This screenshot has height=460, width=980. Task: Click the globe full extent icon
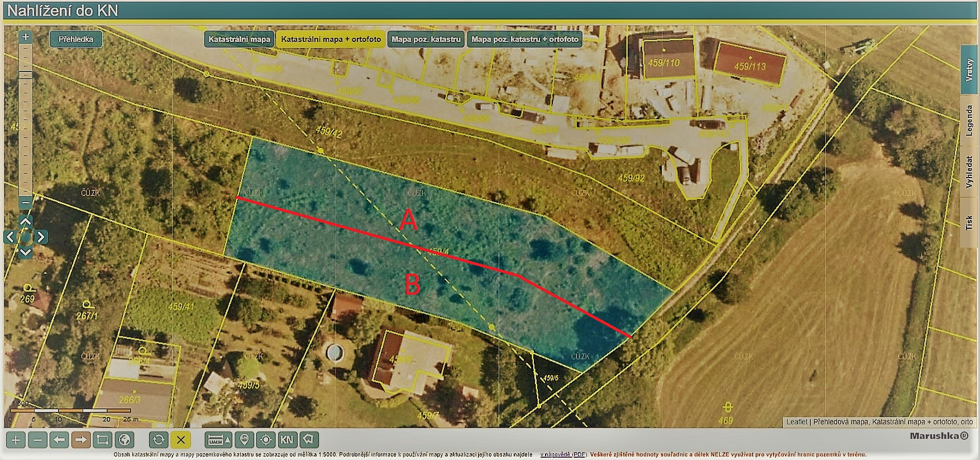(125, 440)
